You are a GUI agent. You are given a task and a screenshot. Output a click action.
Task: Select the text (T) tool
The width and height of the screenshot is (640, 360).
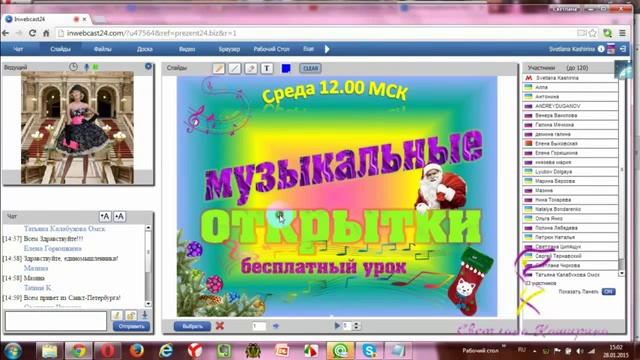pyautogui.click(x=267, y=68)
